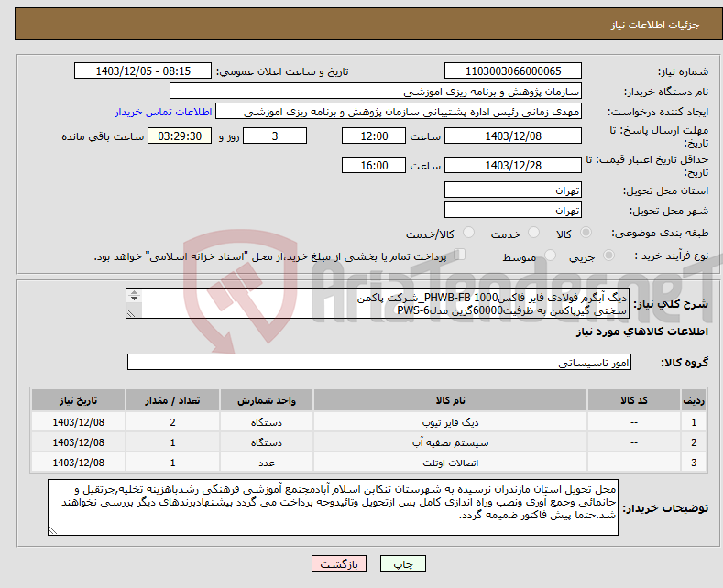The image size is (723, 588).
Task: Click response deadline date 1403/12/08 field
Action: click(513, 136)
